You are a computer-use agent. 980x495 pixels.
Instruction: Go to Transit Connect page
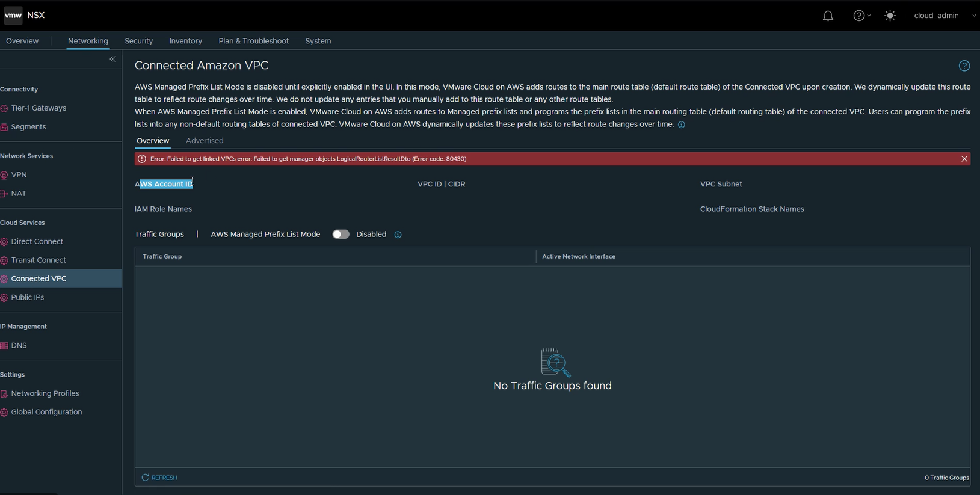coord(39,260)
